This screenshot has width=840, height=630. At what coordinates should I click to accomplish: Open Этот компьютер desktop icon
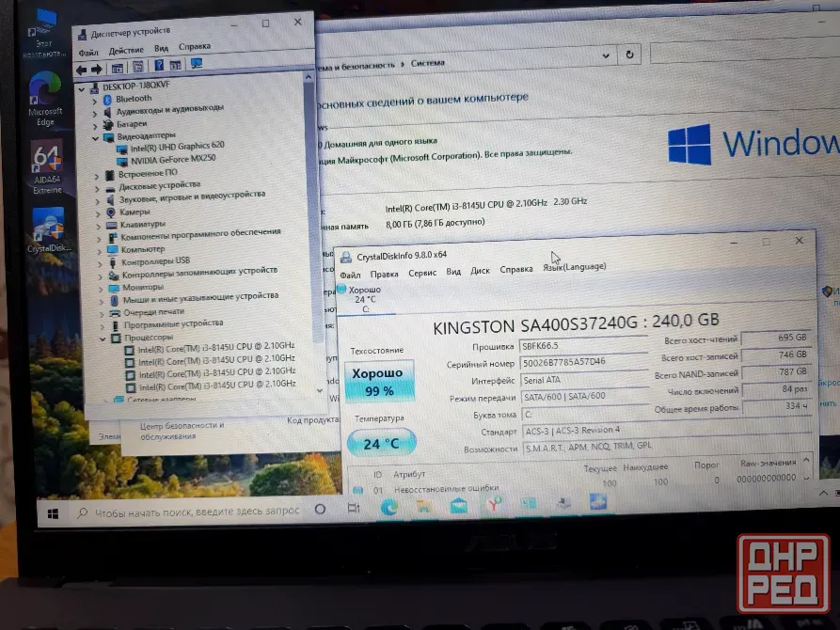[x=44, y=34]
